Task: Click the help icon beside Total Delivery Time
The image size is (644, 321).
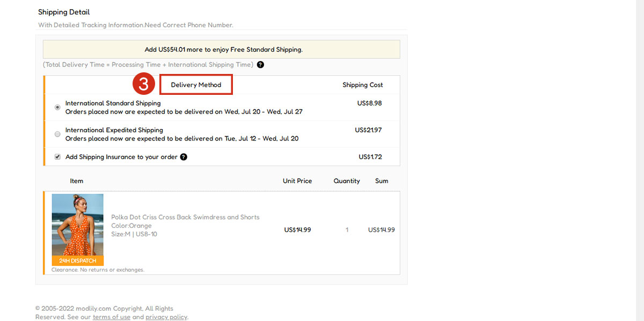Action: [260, 65]
